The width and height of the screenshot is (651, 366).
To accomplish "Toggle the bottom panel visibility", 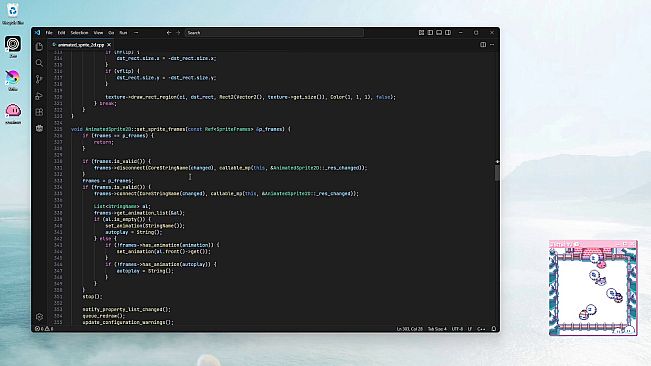I will pos(439,32).
